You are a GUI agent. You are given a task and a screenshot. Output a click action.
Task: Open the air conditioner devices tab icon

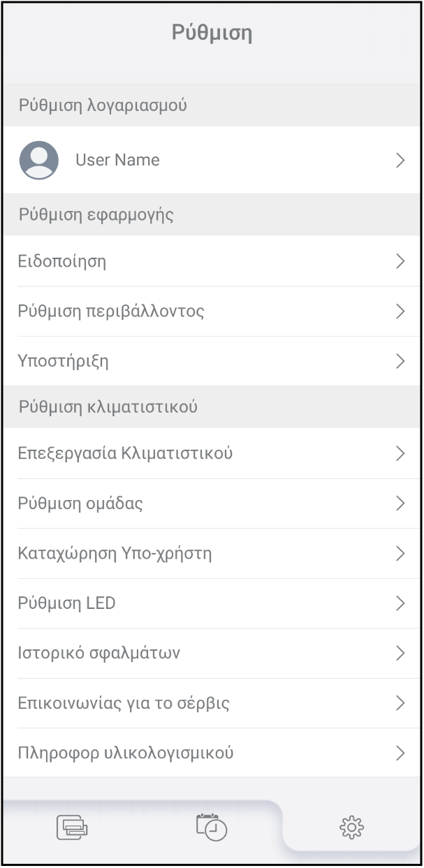[72, 827]
